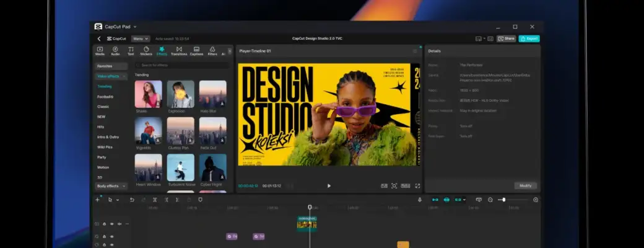Select the Motion effects category
Screen dimensions: 644x248
coord(103,167)
